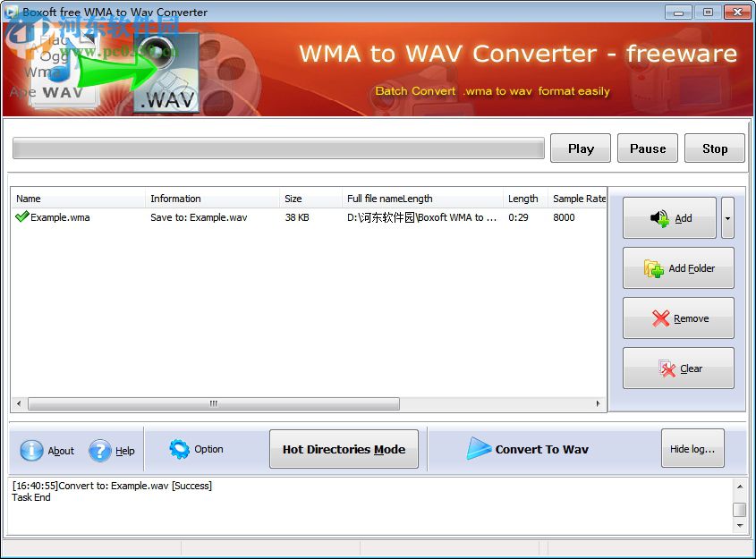The width and height of the screenshot is (756, 559).
Task: Expand the dropdown arrow next to Add
Action: [x=726, y=217]
